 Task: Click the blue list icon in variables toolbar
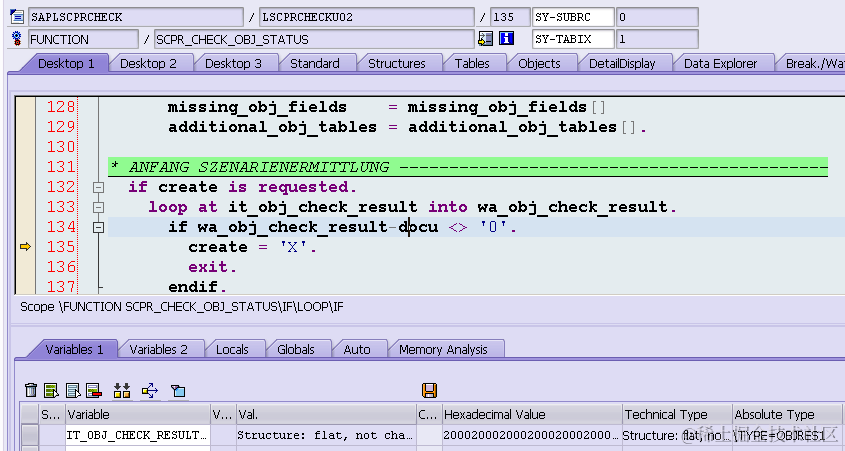coord(73,390)
